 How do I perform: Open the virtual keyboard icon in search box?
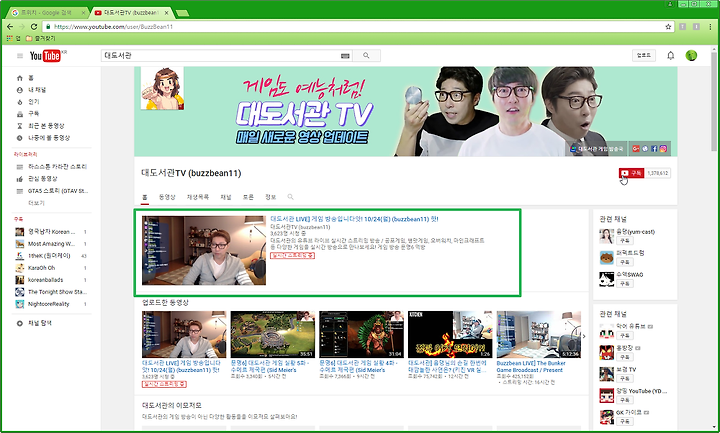pos(345,56)
